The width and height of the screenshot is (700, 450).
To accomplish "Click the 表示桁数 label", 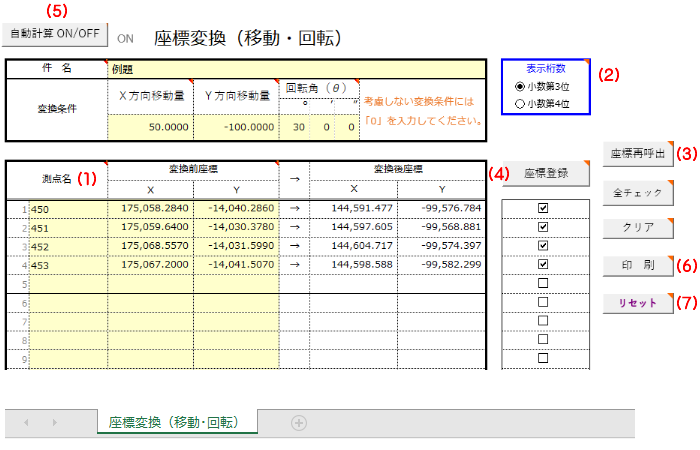I will coord(546,69).
